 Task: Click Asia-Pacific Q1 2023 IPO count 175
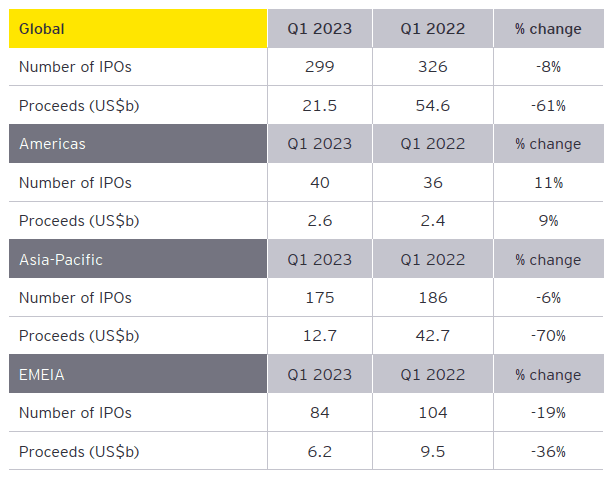point(320,298)
